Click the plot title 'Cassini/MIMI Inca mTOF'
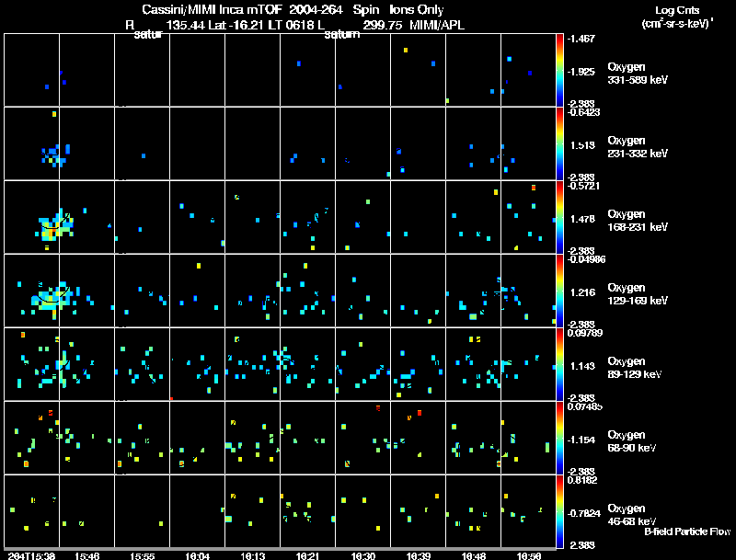This screenshot has width=736, height=560. point(212,10)
